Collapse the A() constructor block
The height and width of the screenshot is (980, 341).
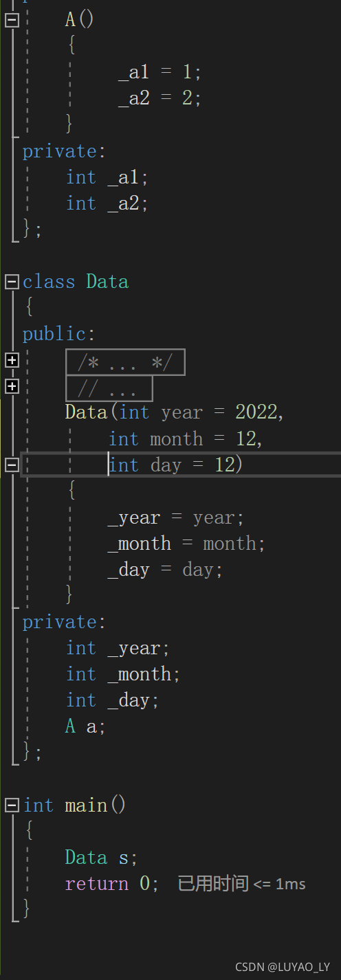point(11,20)
